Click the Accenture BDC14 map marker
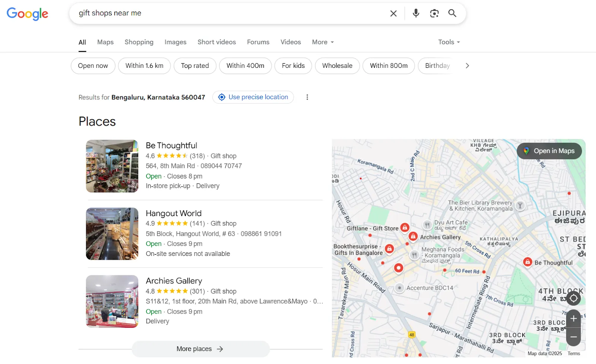The height and width of the screenshot is (364, 596). coord(399,288)
